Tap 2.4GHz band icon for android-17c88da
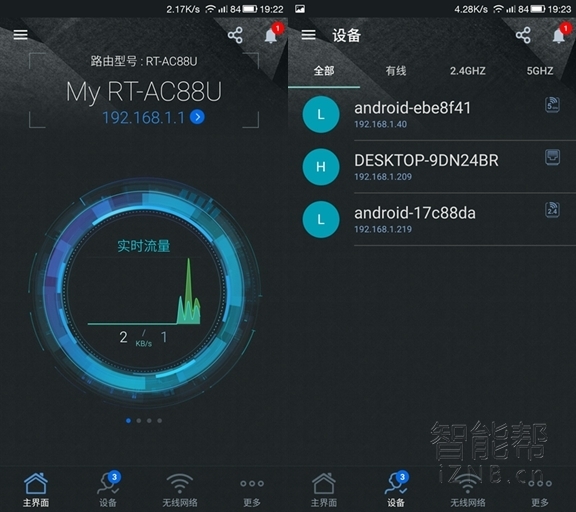 (x=552, y=210)
